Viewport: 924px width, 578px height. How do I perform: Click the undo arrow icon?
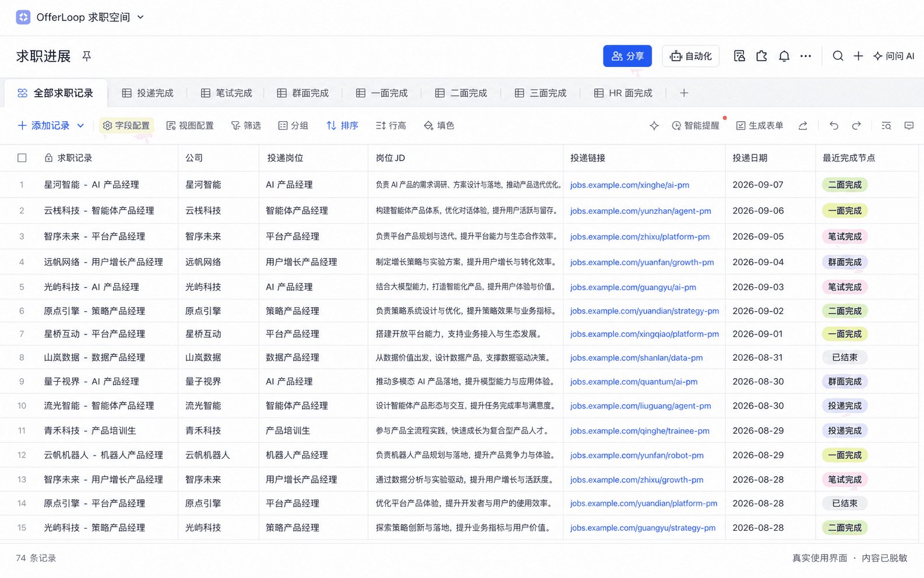pyautogui.click(x=834, y=125)
